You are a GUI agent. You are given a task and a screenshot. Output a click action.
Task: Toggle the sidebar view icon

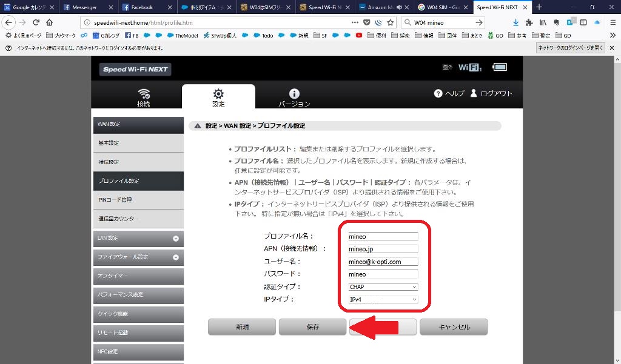point(583,22)
